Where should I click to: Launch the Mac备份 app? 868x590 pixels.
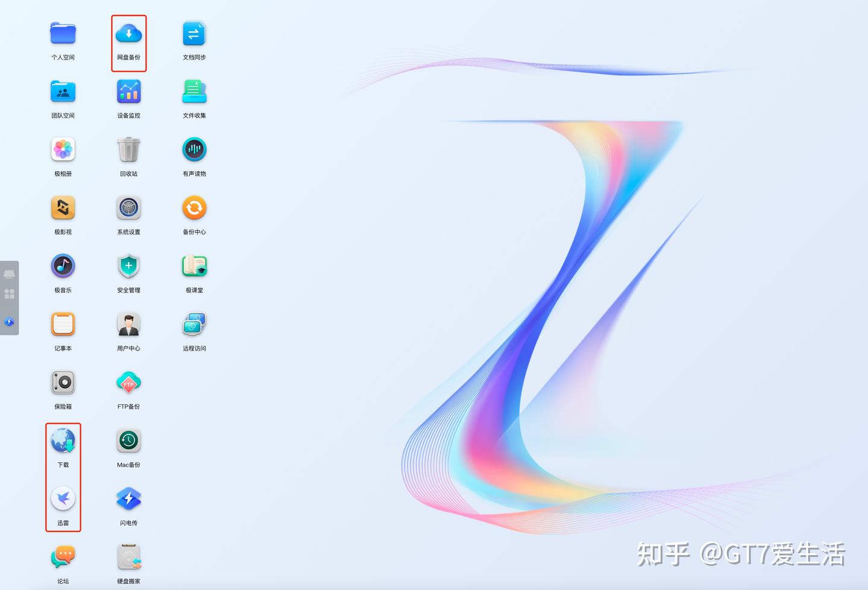click(128, 441)
